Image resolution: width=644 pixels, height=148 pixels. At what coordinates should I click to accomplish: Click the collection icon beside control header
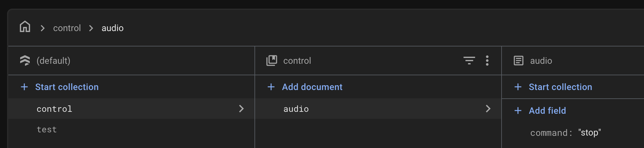click(272, 61)
